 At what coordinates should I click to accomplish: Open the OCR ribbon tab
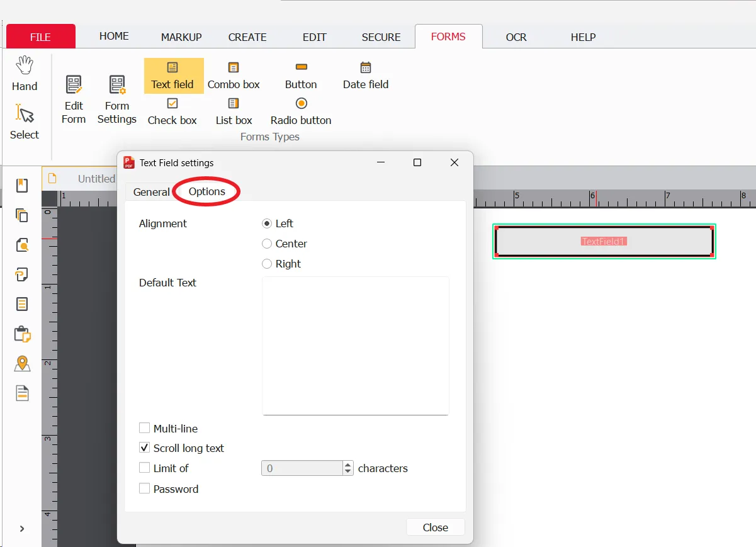(516, 37)
